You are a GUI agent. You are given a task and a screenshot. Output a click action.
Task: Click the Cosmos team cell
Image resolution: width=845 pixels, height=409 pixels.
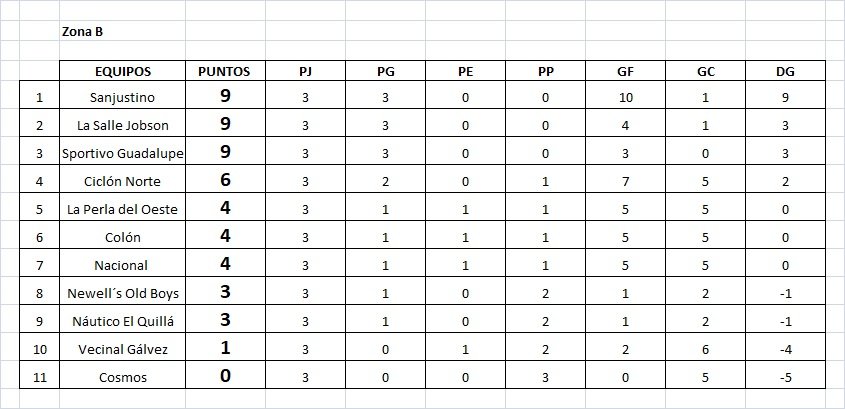coord(122,377)
